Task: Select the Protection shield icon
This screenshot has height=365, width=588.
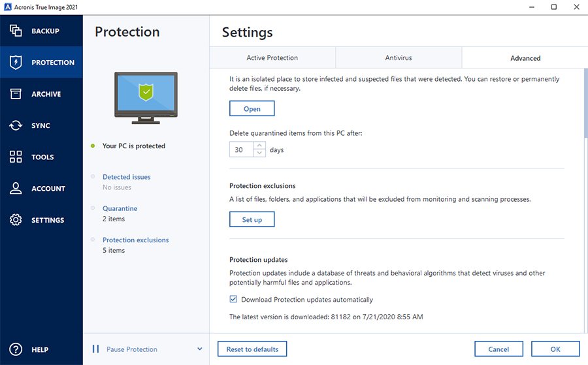Action: (x=16, y=63)
